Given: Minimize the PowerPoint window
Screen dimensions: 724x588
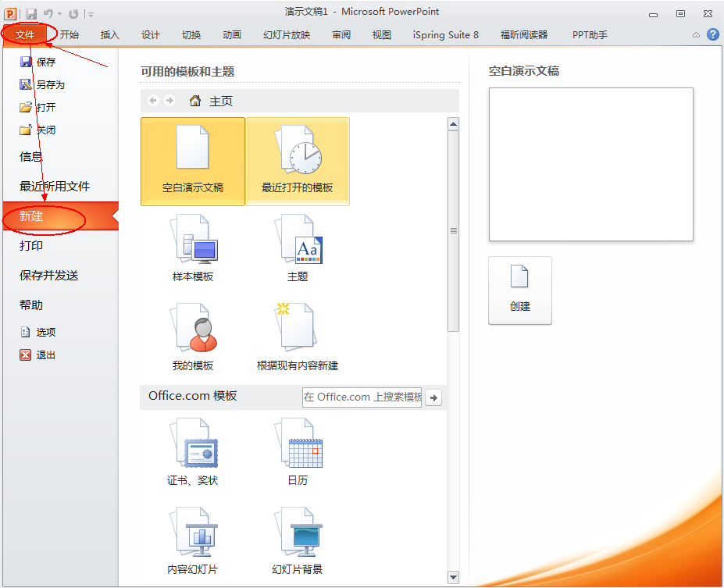Looking at the screenshot, I should 654,14.
